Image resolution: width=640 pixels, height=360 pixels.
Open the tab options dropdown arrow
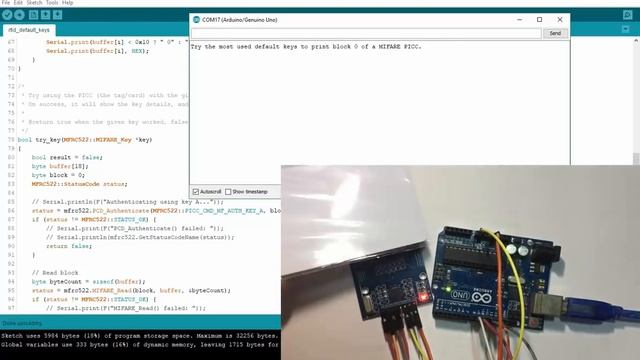pos(626,29)
